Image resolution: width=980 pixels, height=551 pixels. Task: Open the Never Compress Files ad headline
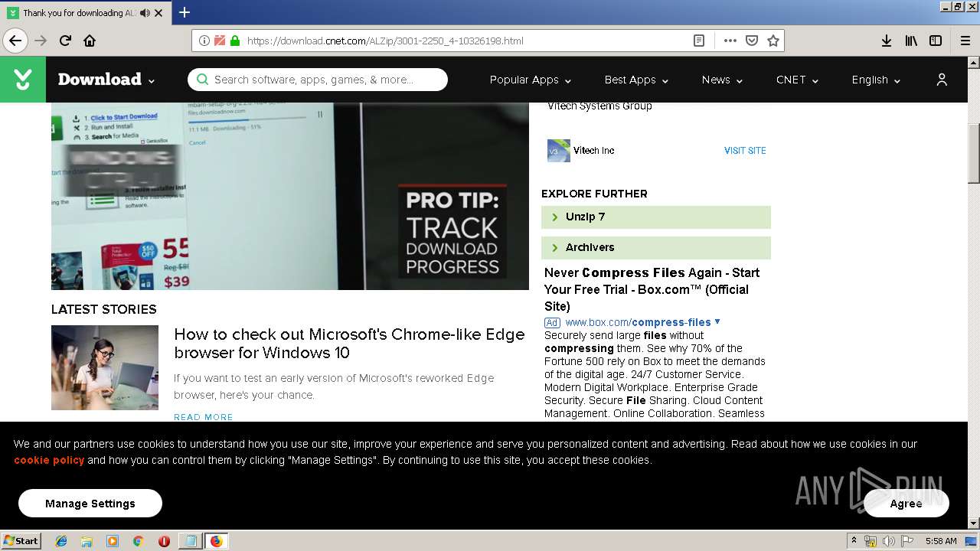click(652, 289)
